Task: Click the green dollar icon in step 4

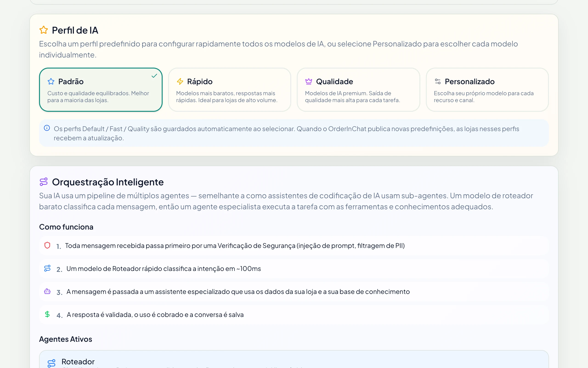Action: pyautogui.click(x=47, y=314)
